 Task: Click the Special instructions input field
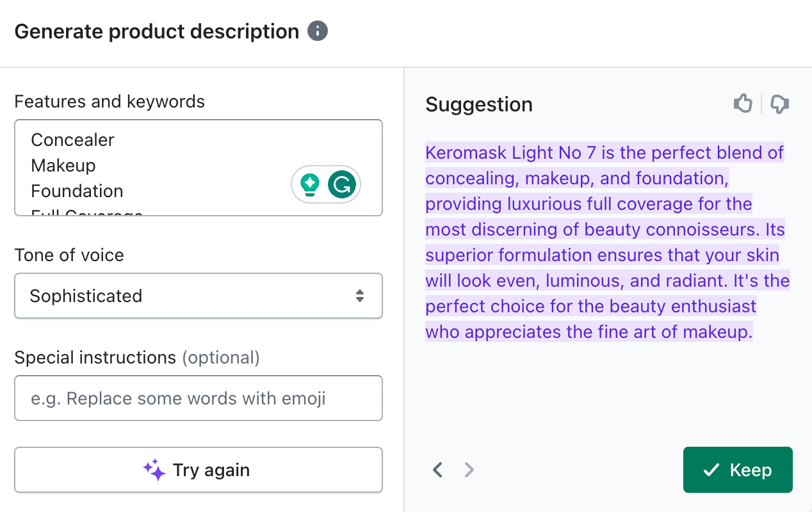coord(199,398)
